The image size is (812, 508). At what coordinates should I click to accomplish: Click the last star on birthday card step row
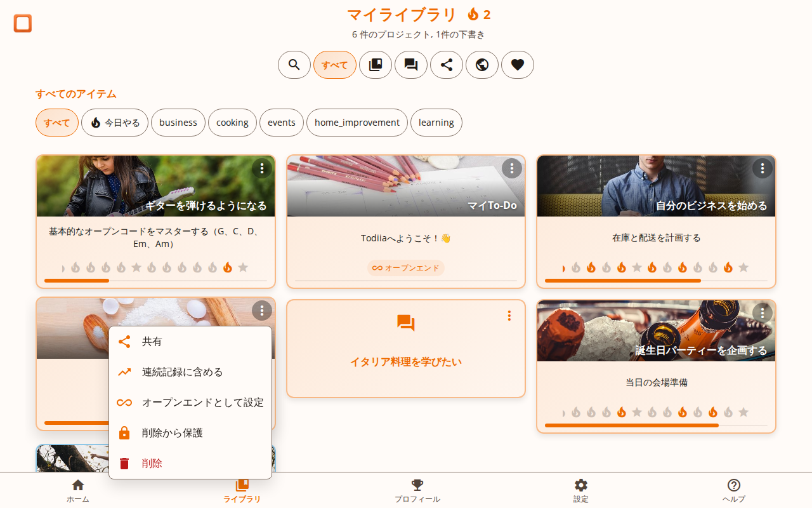743,412
